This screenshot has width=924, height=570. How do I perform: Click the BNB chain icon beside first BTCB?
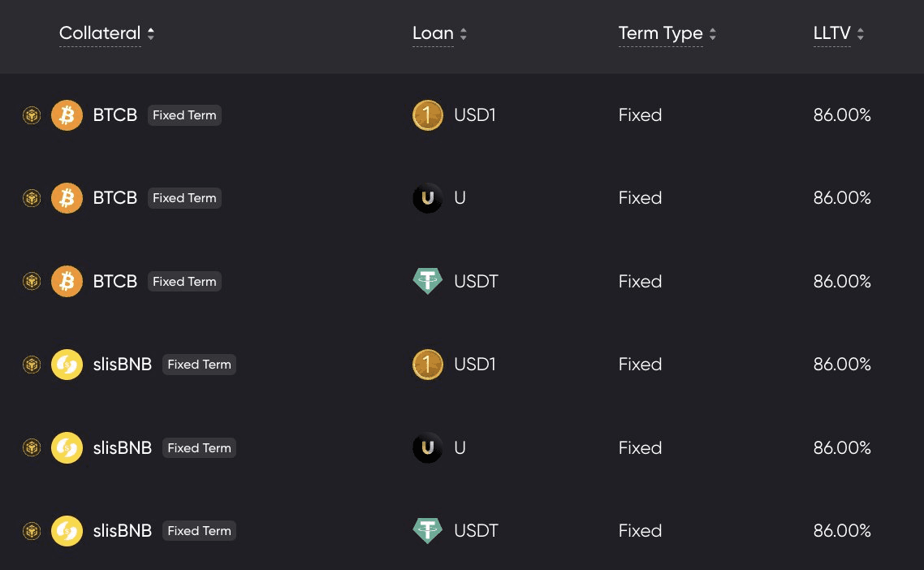32,115
